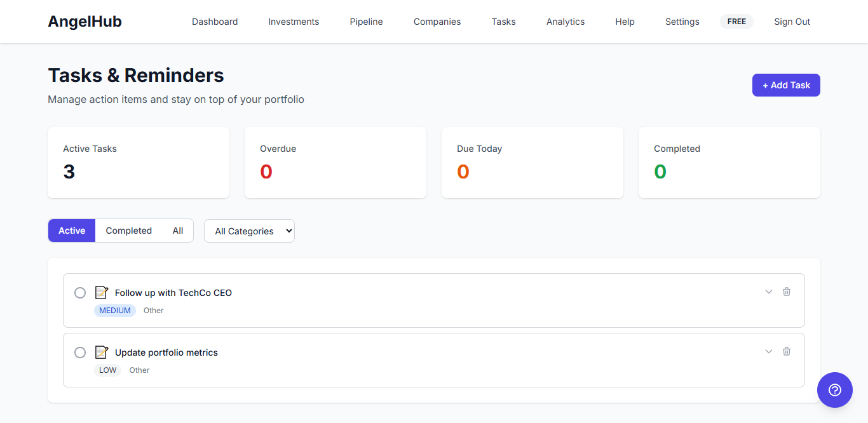
Task: Click the Overdue stat card
Action: pyautogui.click(x=335, y=162)
